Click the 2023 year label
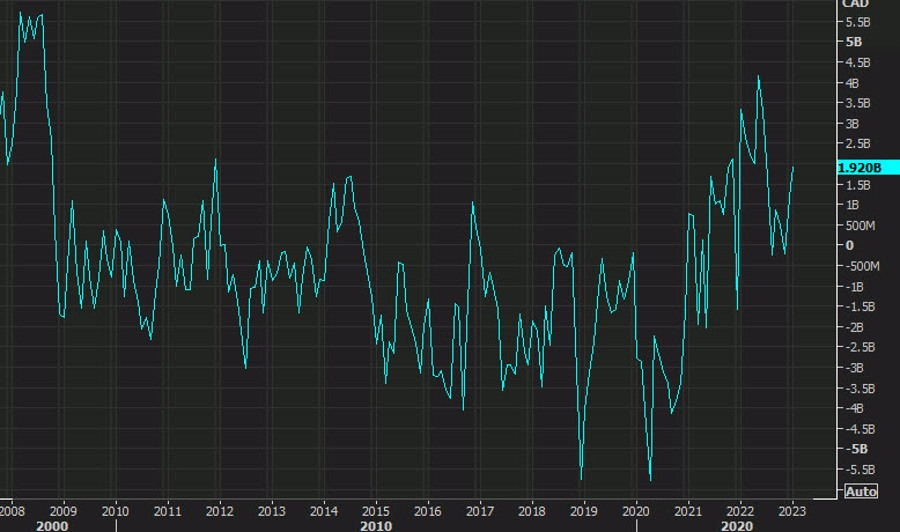This screenshot has width=900, height=532. click(x=792, y=508)
